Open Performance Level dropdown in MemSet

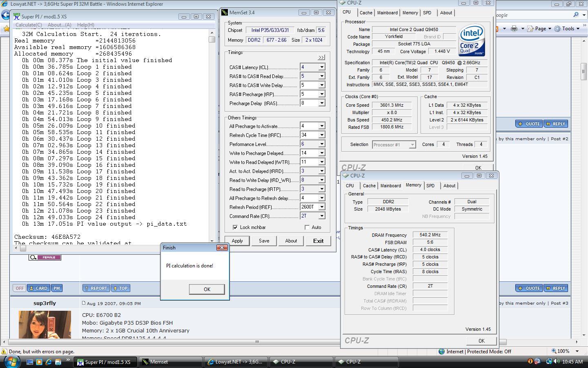click(321, 144)
